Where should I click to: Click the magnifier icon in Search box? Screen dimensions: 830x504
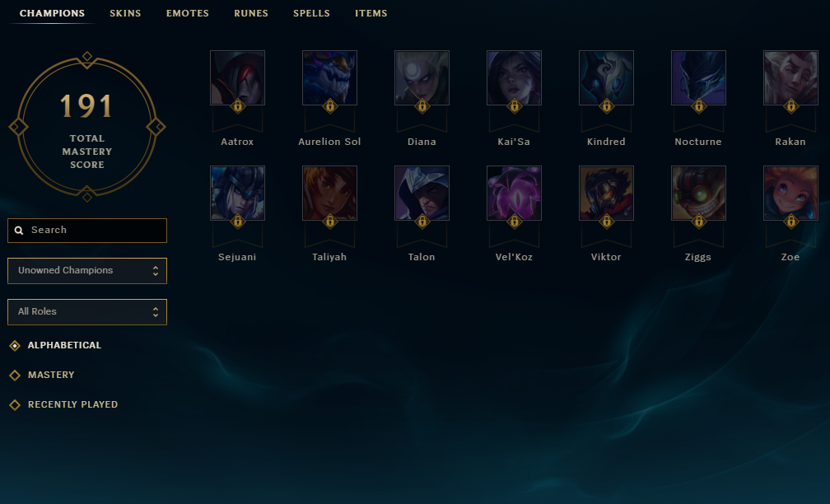(19, 231)
